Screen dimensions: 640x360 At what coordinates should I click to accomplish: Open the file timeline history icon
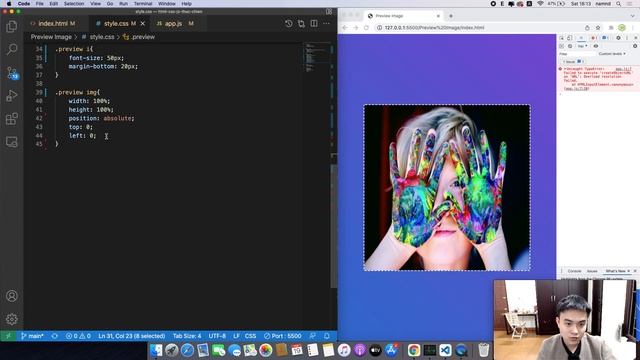click(289, 24)
